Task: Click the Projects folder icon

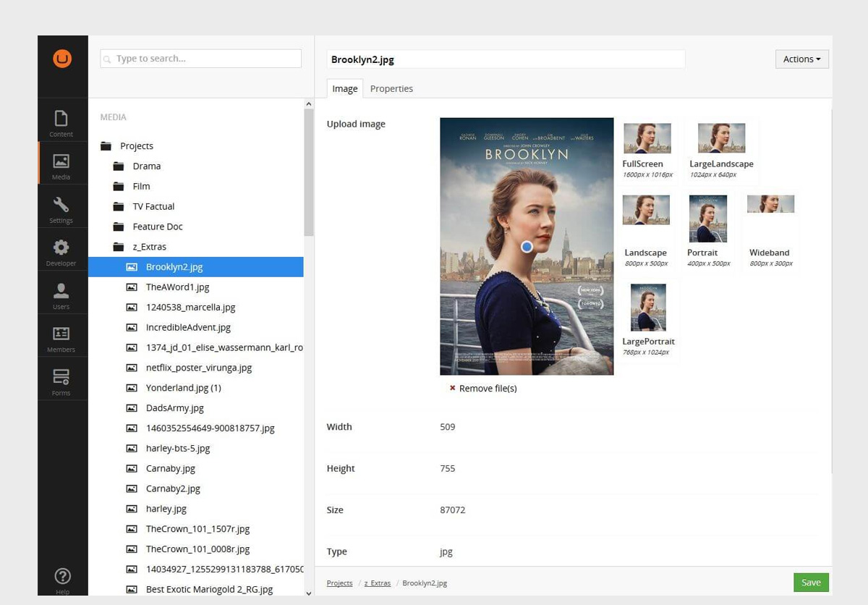Action: tap(106, 146)
